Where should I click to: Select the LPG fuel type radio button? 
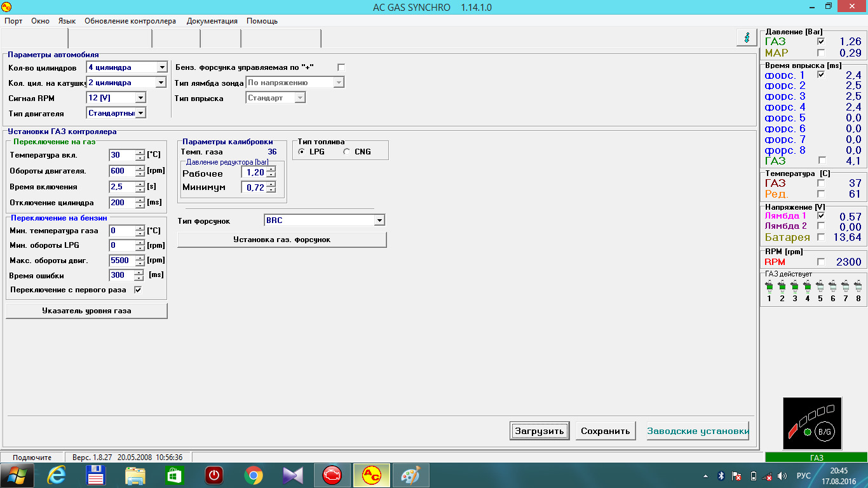pyautogui.click(x=301, y=152)
